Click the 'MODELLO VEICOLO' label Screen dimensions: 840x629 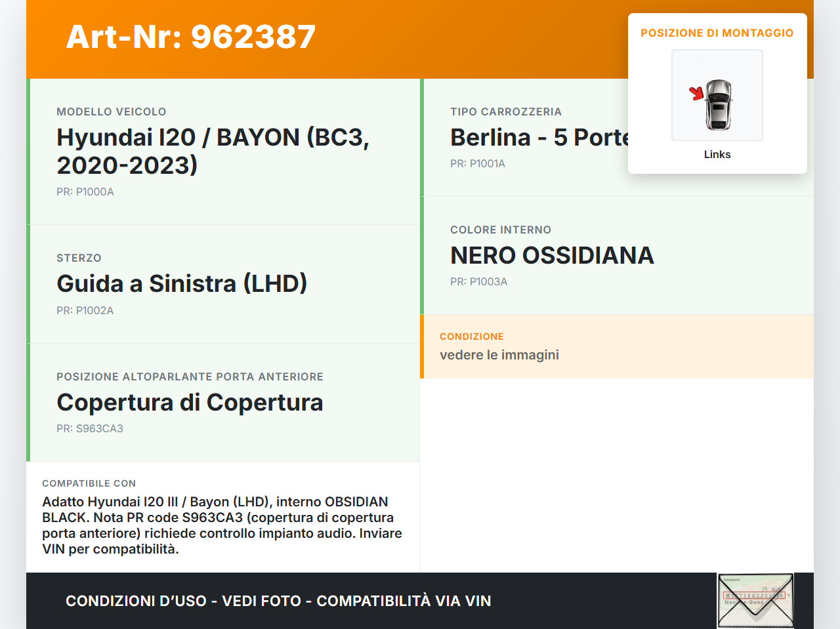click(112, 112)
